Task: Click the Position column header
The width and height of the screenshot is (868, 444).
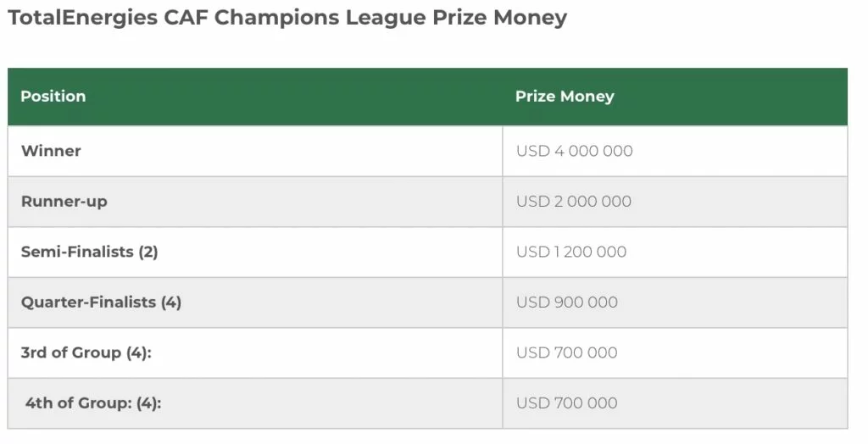Action: point(53,97)
